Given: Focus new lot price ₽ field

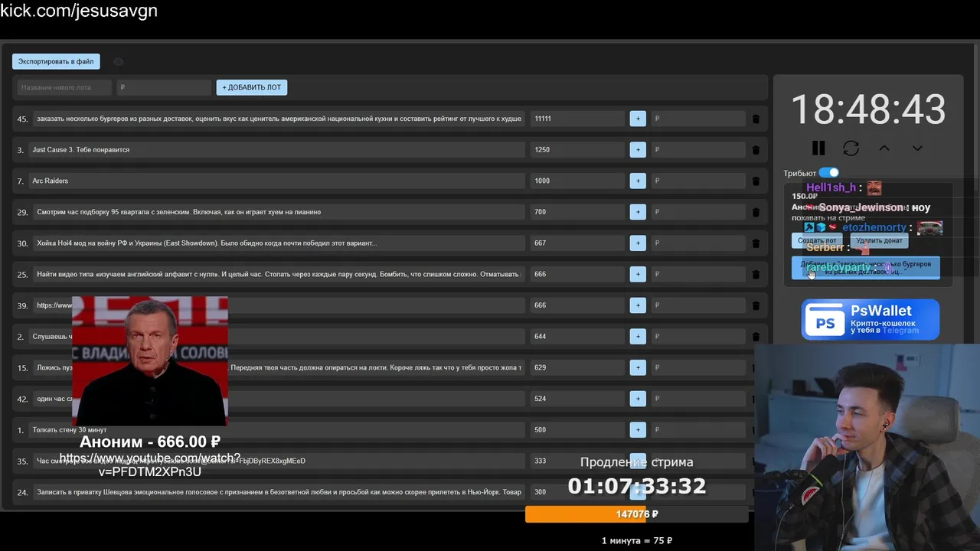Looking at the screenshot, I should click(164, 87).
